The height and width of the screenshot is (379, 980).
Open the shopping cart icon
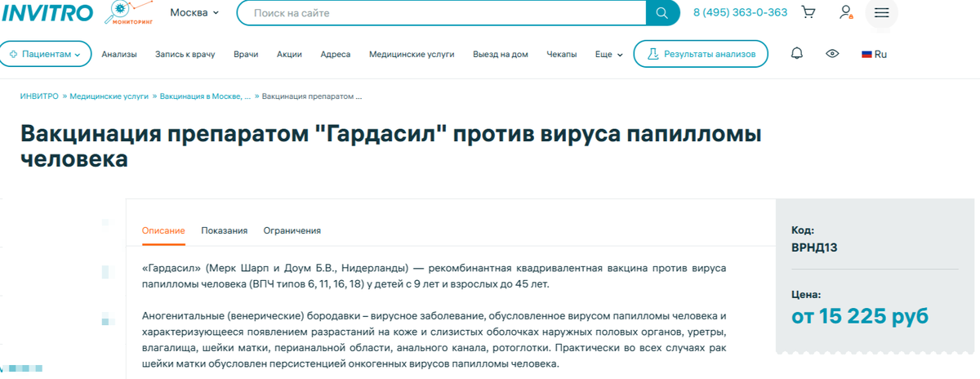(x=808, y=12)
